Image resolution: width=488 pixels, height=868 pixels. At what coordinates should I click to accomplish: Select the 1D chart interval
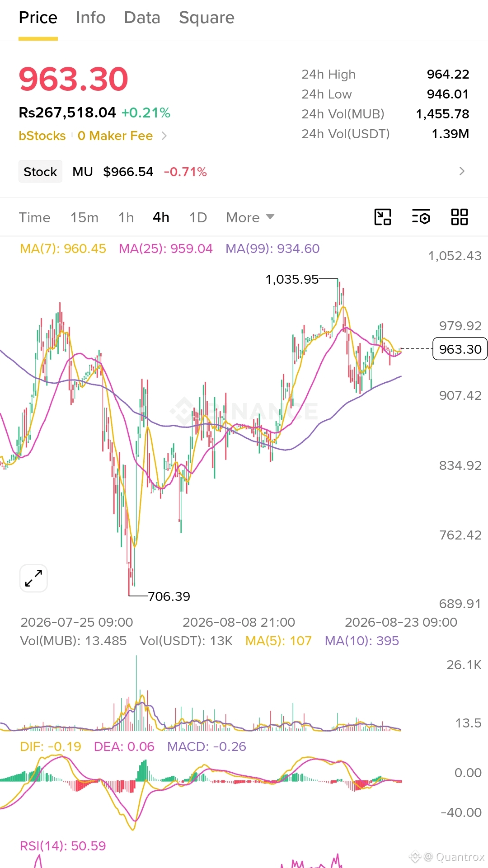tap(198, 217)
